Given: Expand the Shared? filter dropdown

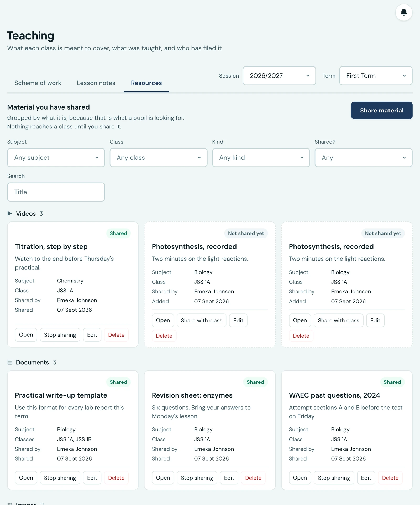Looking at the screenshot, I should click(x=364, y=158).
